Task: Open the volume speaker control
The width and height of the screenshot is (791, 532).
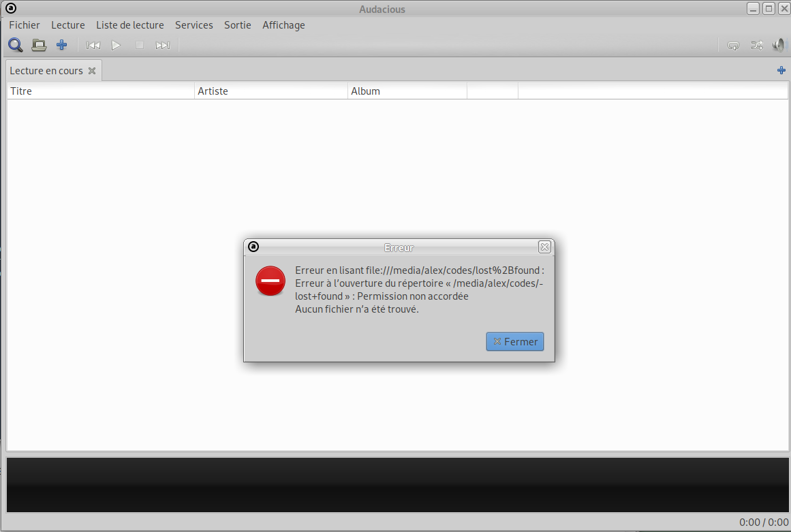Action: coord(779,46)
